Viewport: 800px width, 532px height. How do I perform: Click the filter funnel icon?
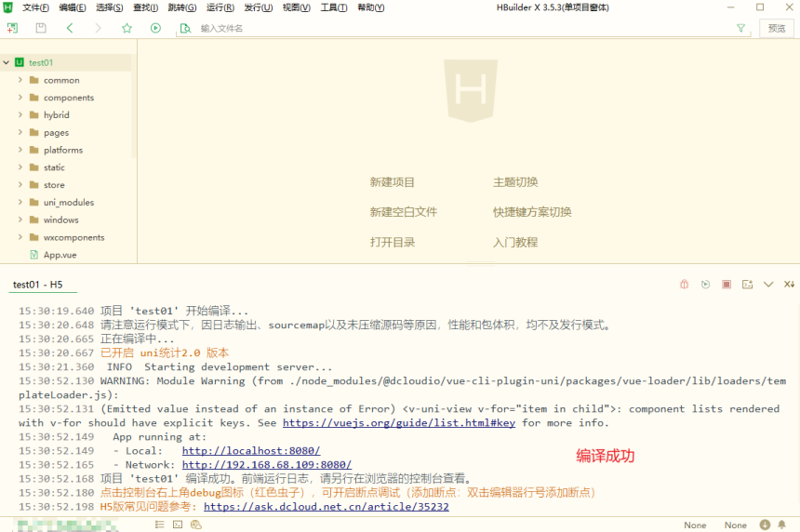click(740, 28)
